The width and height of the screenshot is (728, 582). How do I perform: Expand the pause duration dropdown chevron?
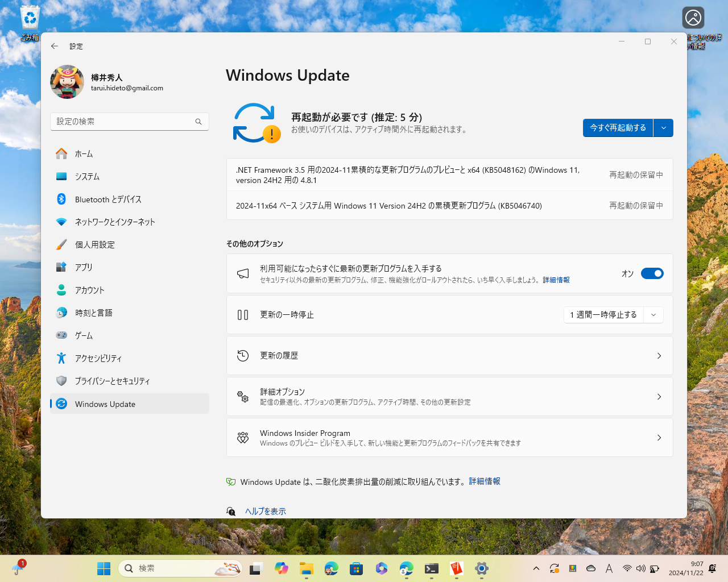tap(653, 315)
